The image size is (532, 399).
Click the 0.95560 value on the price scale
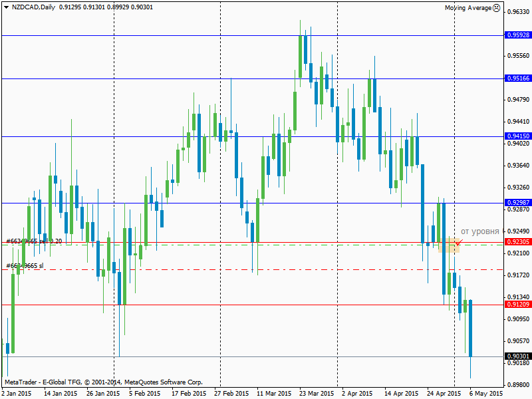click(518, 56)
